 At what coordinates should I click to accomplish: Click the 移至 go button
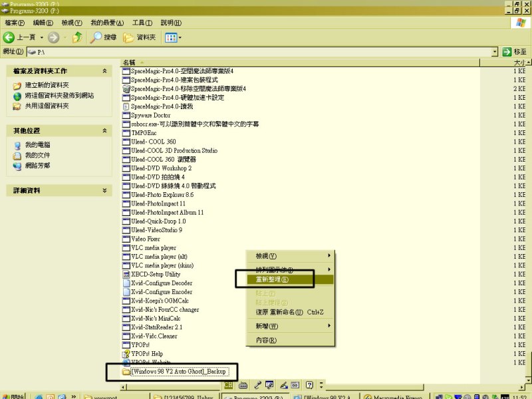click(x=514, y=52)
